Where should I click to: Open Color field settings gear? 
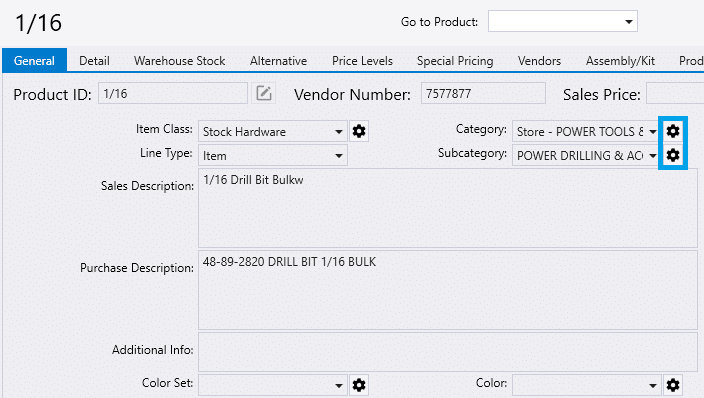pos(673,385)
